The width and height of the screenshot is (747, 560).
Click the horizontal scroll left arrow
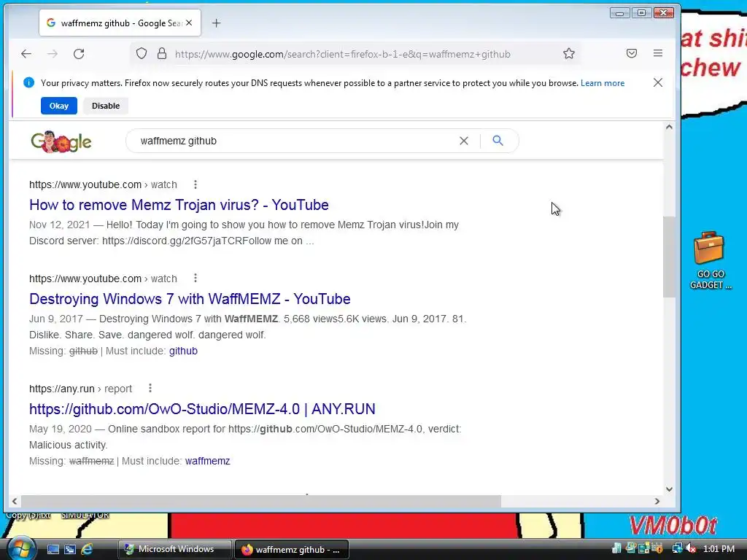pos(15,501)
